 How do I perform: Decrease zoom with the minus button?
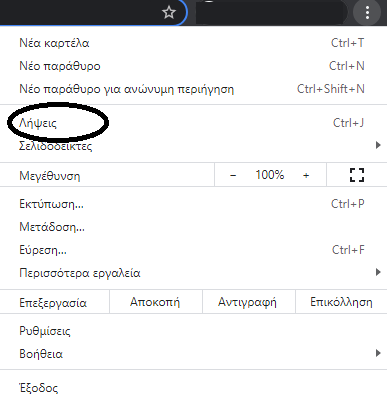(233, 175)
